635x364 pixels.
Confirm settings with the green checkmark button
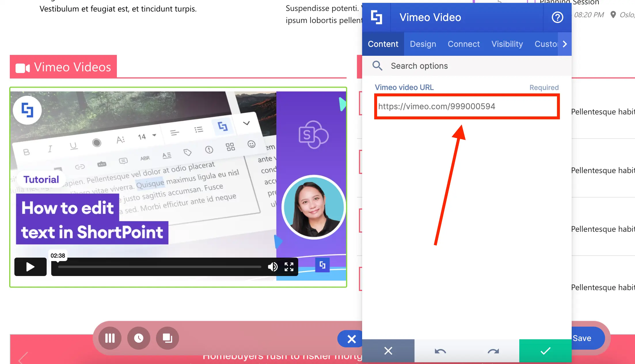545,351
